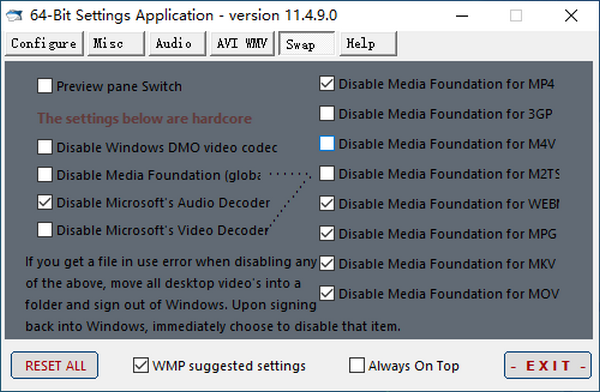600x392 pixels.
Task: Click the EXIT button
Action: click(x=548, y=365)
